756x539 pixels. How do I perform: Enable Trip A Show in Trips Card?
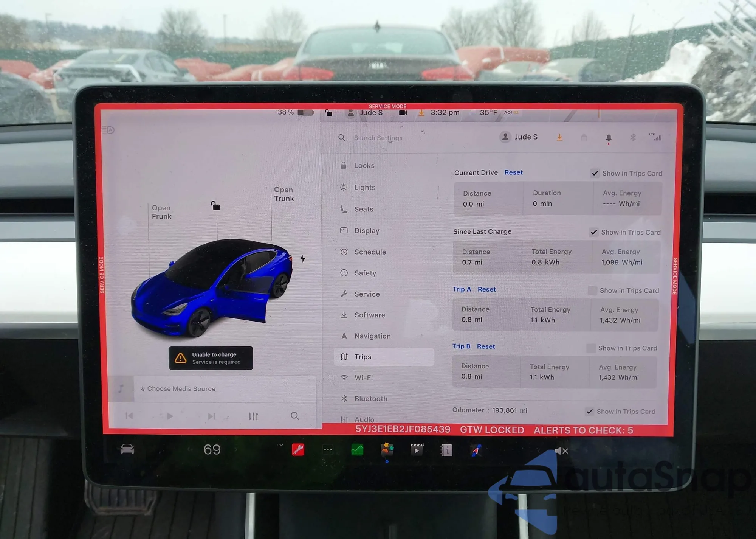[x=592, y=290]
